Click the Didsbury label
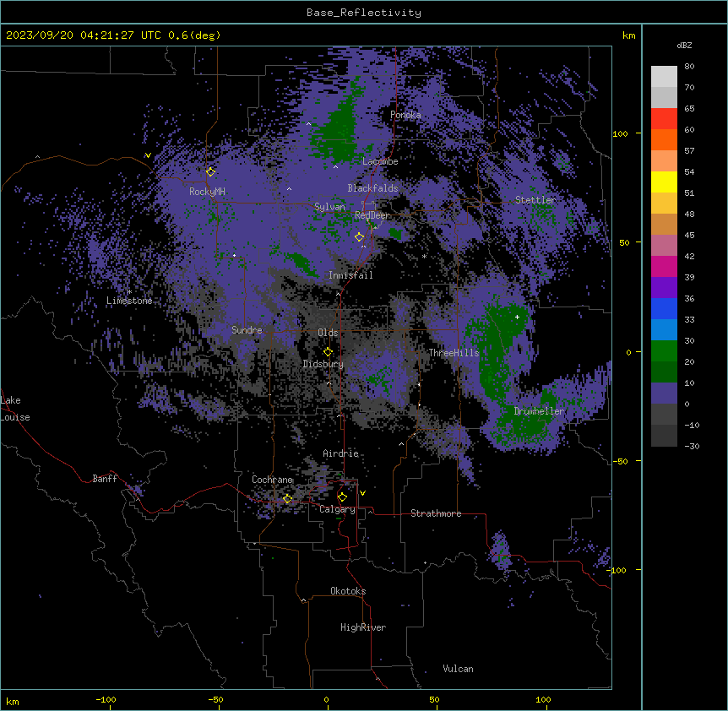Screen dimensions: 728x711 tap(323, 364)
